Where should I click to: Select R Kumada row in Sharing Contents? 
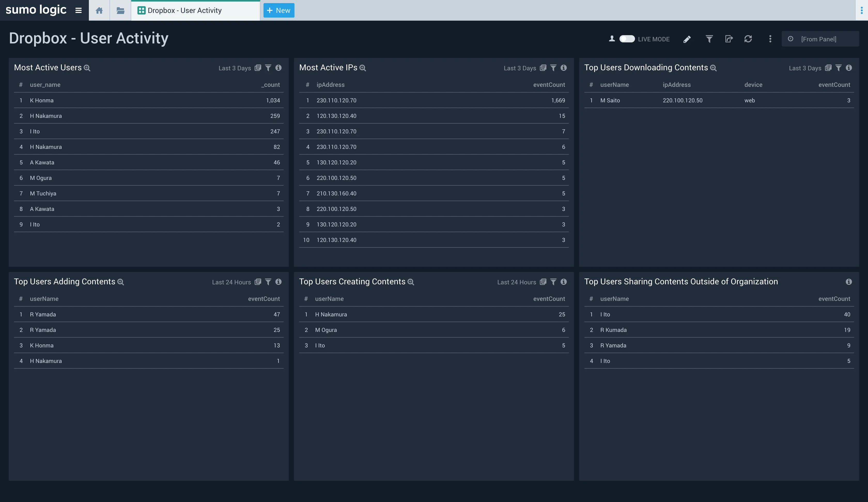coord(719,330)
